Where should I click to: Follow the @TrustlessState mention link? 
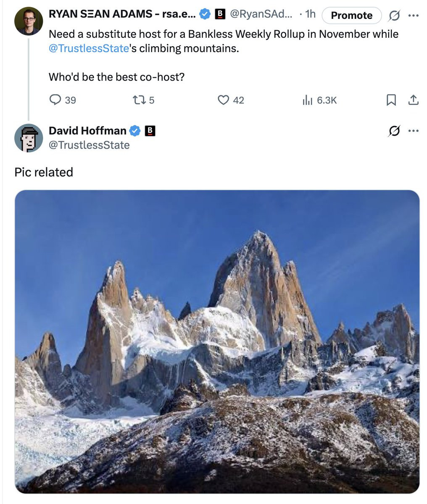89,48
